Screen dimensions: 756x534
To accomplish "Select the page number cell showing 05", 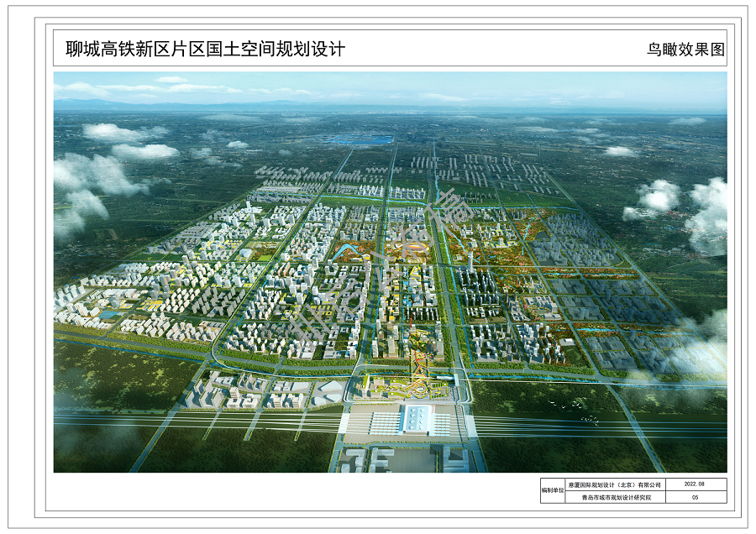I will pos(693,495).
